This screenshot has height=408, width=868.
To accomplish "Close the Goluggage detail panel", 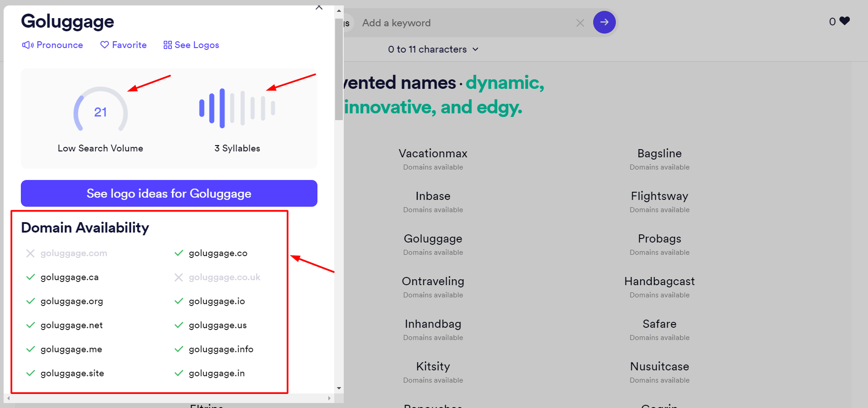I will 319,7.
